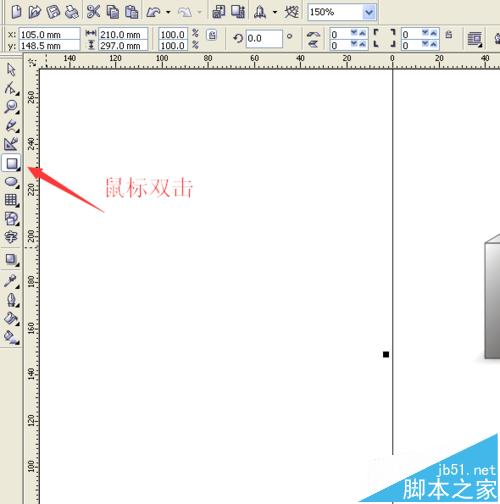
Task: Select the Pick arrow tool
Action: pos(11,70)
